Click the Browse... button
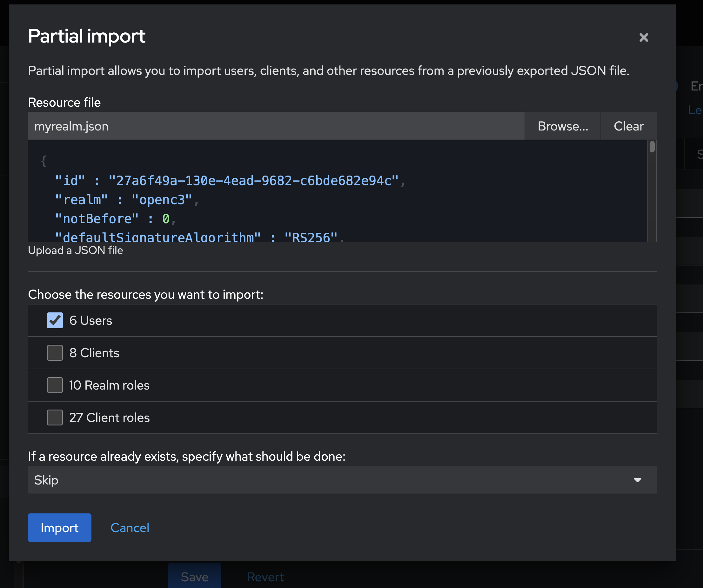Screen dimensions: 703x588 coord(563,126)
